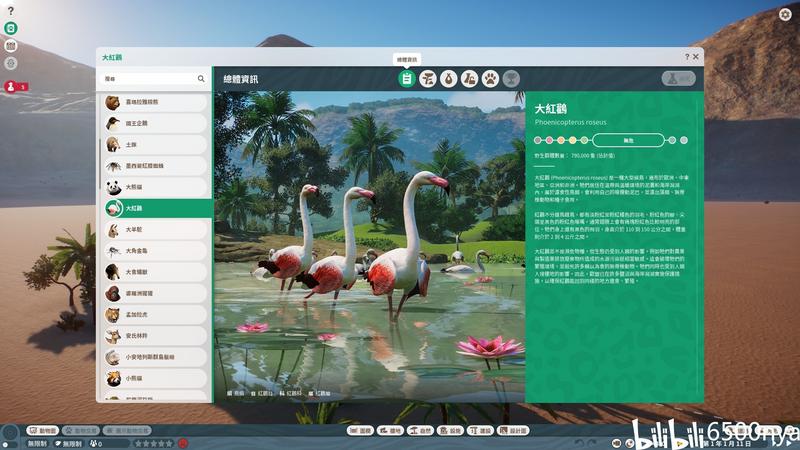Image resolution: width=800 pixels, height=450 pixels.
Task: Open the 建設 construction build menu
Action: pos(480,431)
